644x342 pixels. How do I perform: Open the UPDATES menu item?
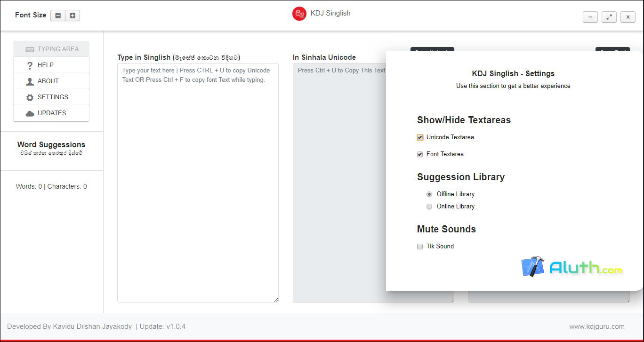[51, 113]
